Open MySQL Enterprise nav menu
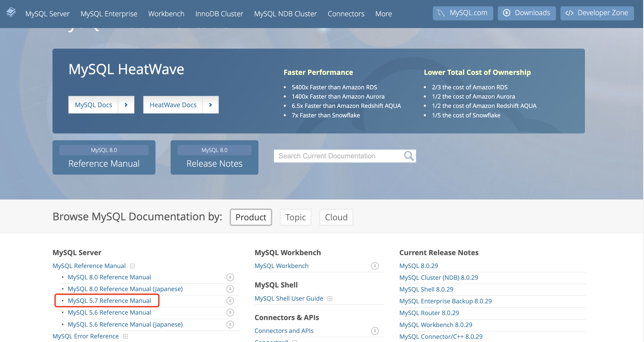 [109, 14]
